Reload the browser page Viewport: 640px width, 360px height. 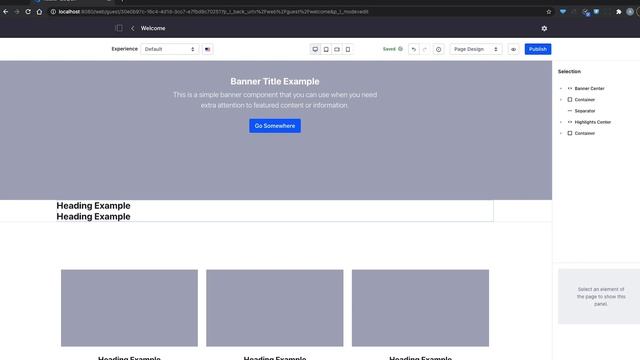click(x=28, y=12)
